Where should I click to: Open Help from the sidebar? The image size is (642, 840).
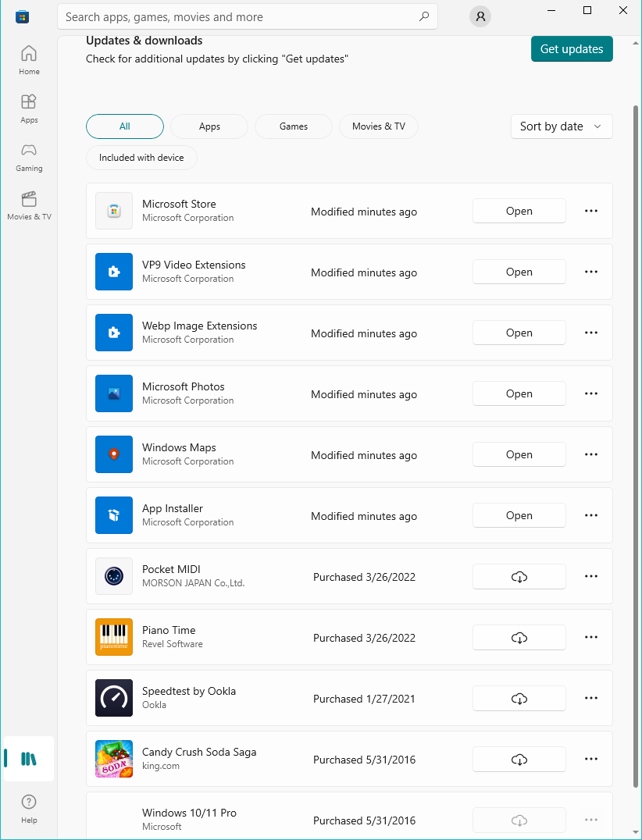pyautogui.click(x=29, y=809)
